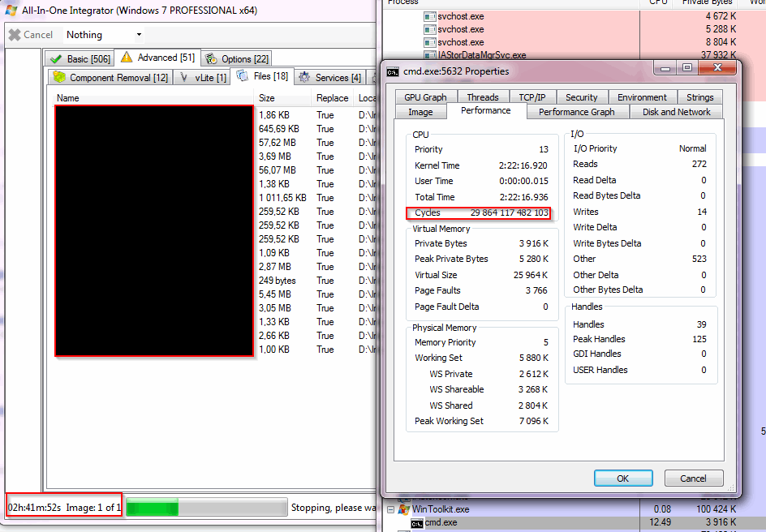The height and width of the screenshot is (532, 766).
Task: Click icon of svchost.exe with 8 804 K
Action: pyautogui.click(x=430, y=42)
